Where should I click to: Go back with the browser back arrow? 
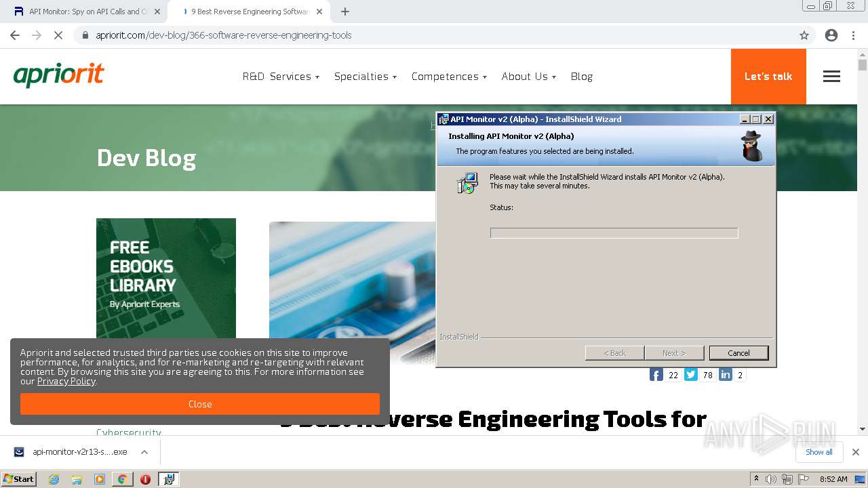[15, 35]
